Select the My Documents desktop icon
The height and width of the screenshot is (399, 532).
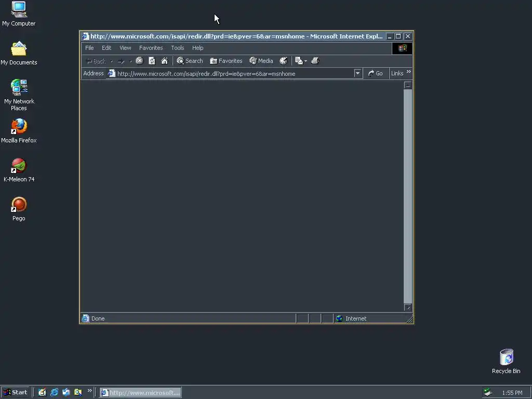(x=19, y=53)
